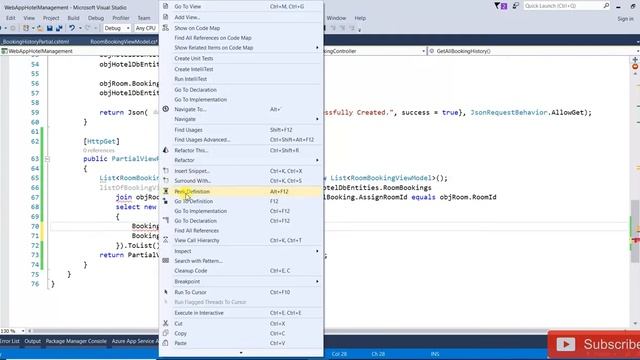Switch to the _BookingHistoryPartial.cshtml tab
Screen dimensions: 640x360
coord(36,42)
